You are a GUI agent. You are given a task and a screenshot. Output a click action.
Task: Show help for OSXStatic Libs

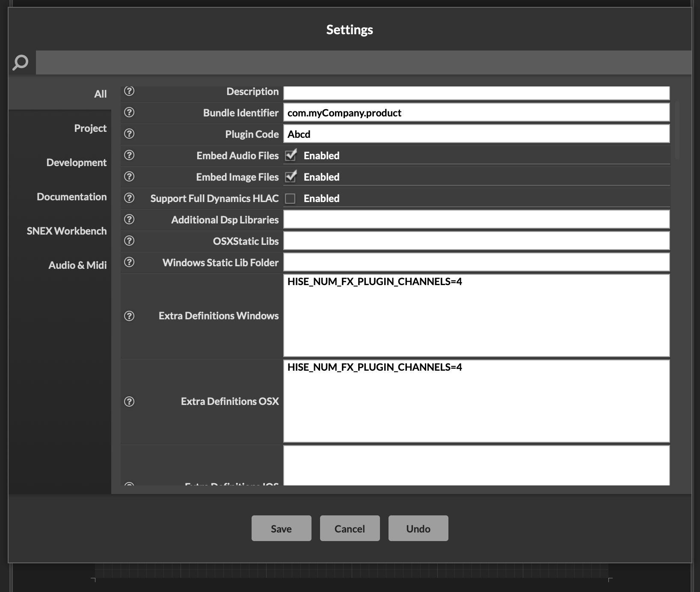pos(129,241)
